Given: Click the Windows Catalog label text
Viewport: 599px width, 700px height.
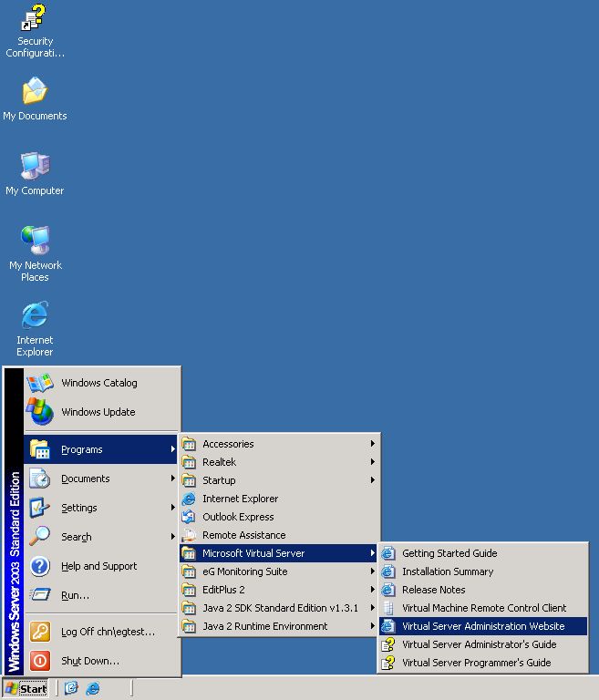Looking at the screenshot, I should pyautogui.click(x=99, y=383).
